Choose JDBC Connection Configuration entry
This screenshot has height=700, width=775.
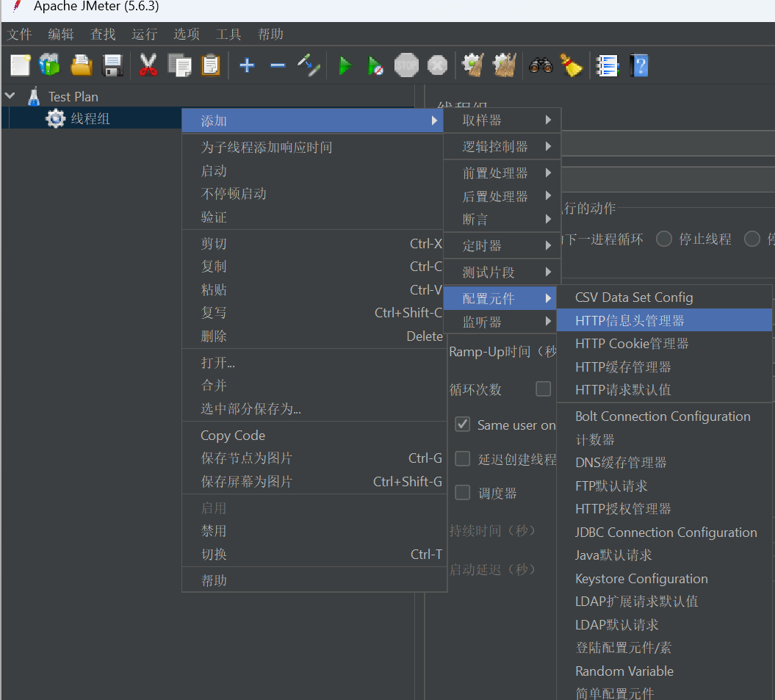pyautogui.click(x=664, y=532)
